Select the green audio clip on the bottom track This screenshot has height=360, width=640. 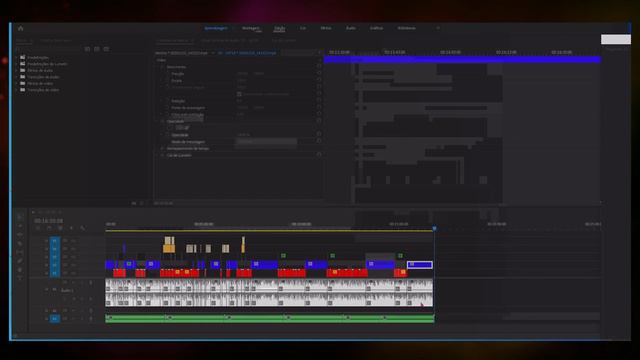click(270, 318)
